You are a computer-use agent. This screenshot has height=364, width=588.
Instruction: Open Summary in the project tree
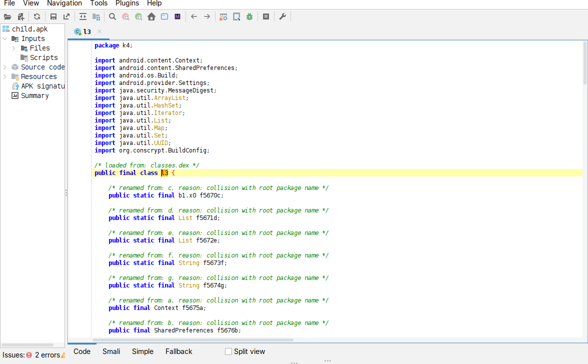coord(35,95)
